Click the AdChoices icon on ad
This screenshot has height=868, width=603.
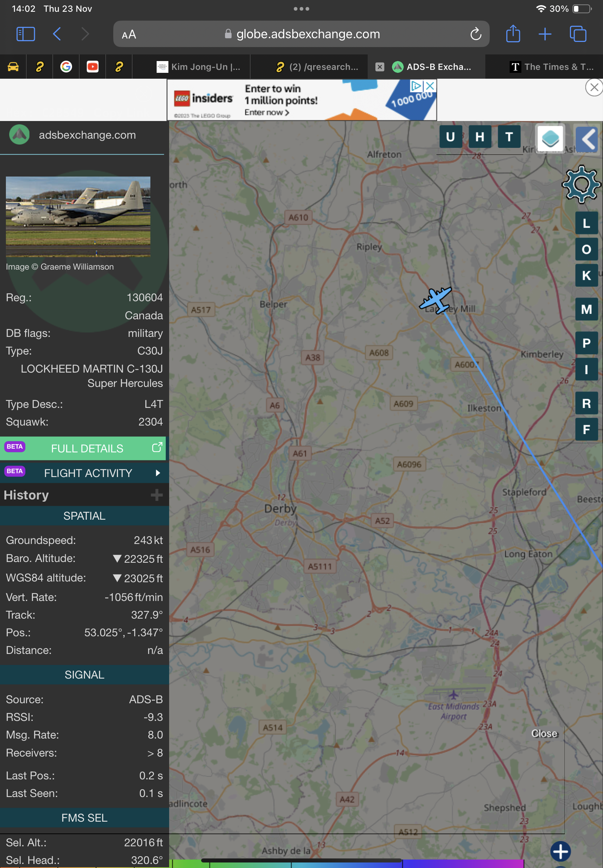415,86
